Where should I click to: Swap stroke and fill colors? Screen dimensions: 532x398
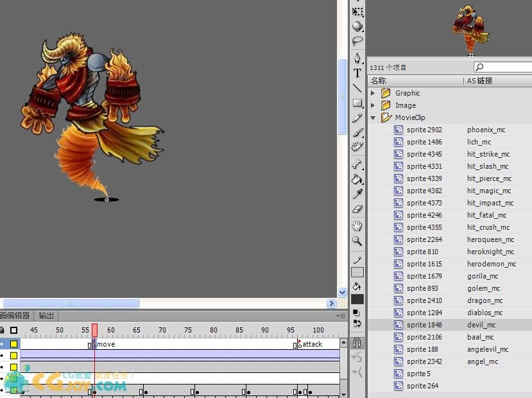tap(357, 324)
